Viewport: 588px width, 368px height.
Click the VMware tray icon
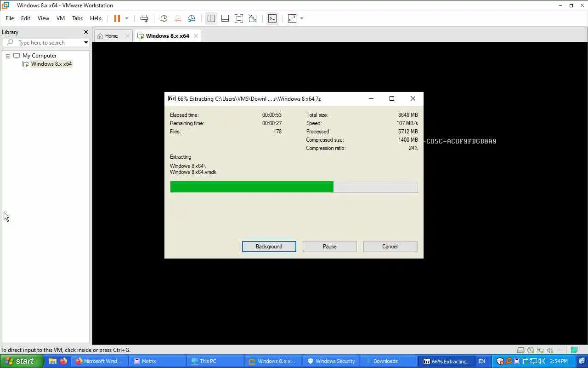coord(525,361)
